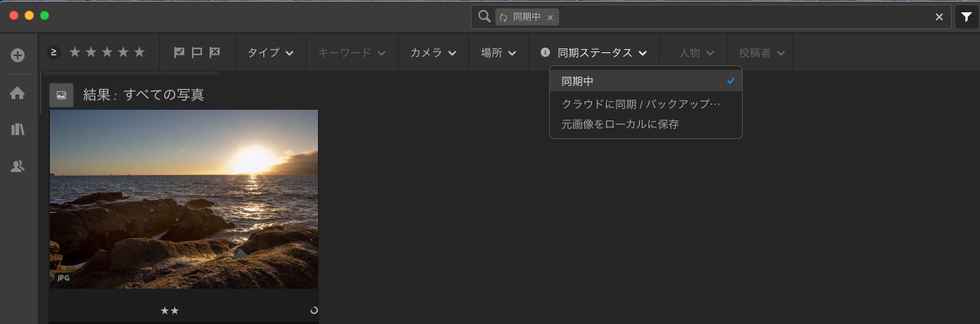Go to Home in the sidebar
The height and width of the screenshot is (324, 980).
point(18,93)
